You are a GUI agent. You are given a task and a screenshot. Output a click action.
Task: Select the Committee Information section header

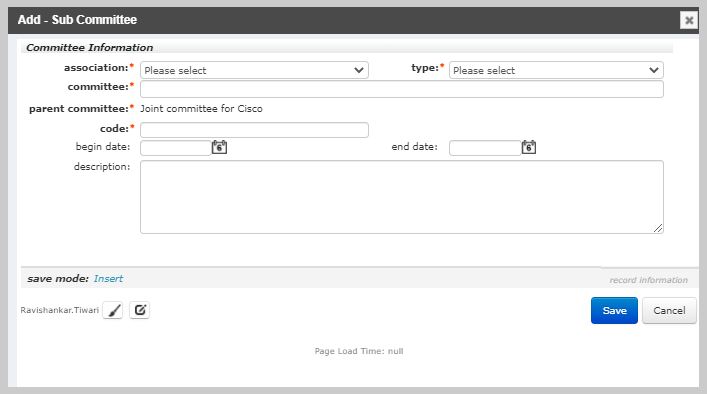89,47
